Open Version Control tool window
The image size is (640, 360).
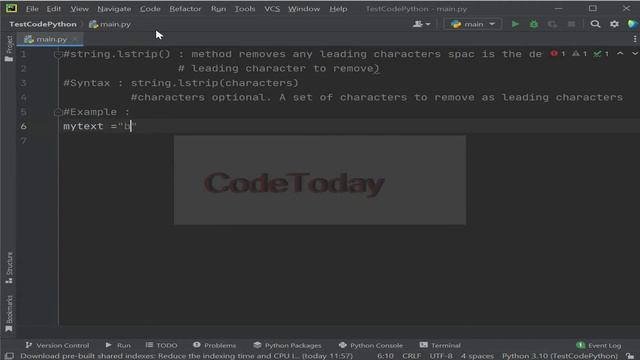57,345
